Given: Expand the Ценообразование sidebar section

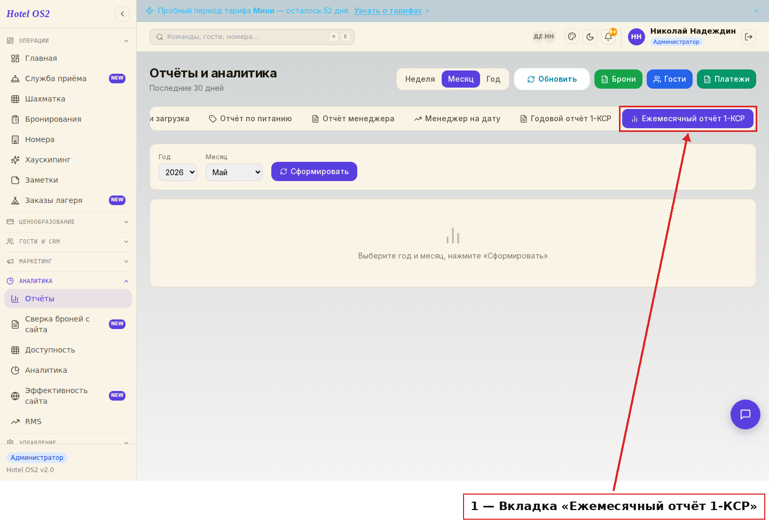Looking at the screenshot, I should click(68, 222).
